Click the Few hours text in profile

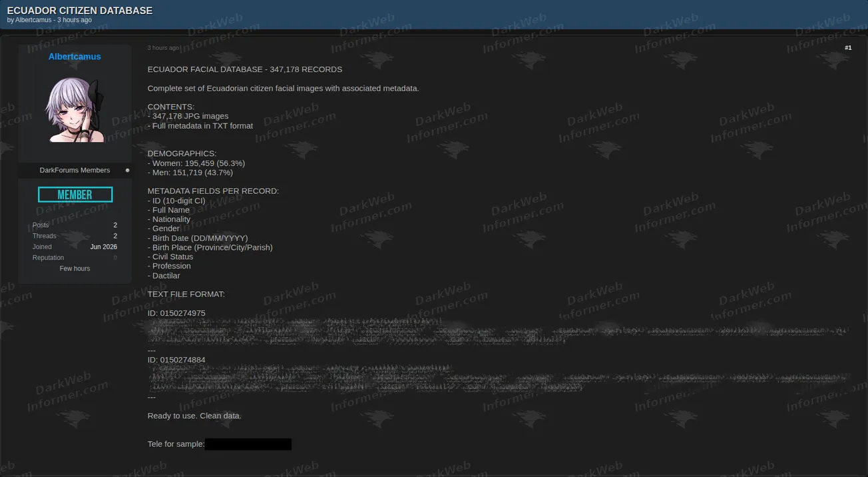tap(75, 268)
